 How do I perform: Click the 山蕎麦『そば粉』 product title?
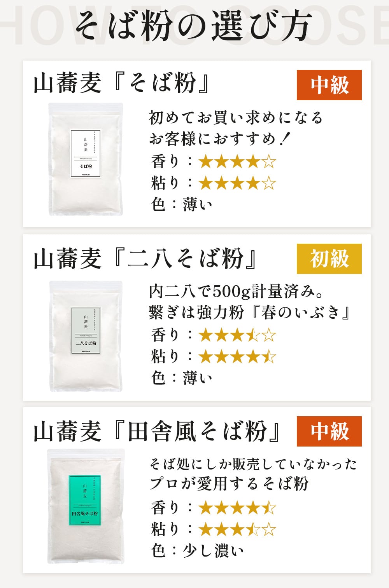(122, 84)
